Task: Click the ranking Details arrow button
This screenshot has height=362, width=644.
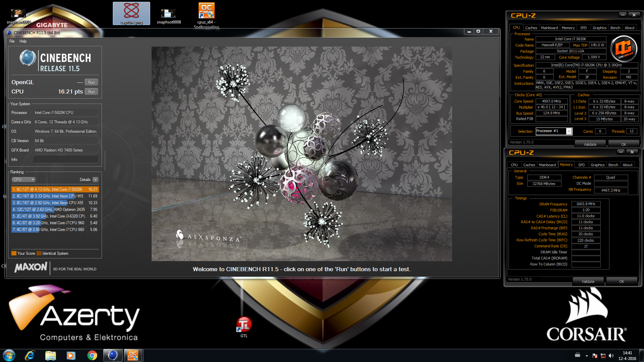Action: pyautogui.click(x=96, y=180)
